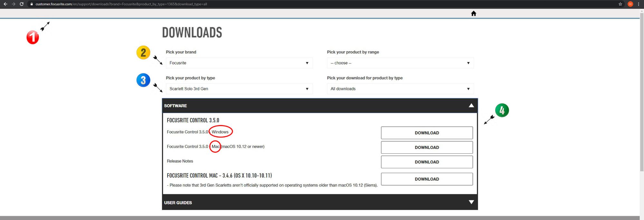Open the All downloads type dropdown
Image resolution: width=644 pixels, height=220 pixels.
click(x=400, y=89)
